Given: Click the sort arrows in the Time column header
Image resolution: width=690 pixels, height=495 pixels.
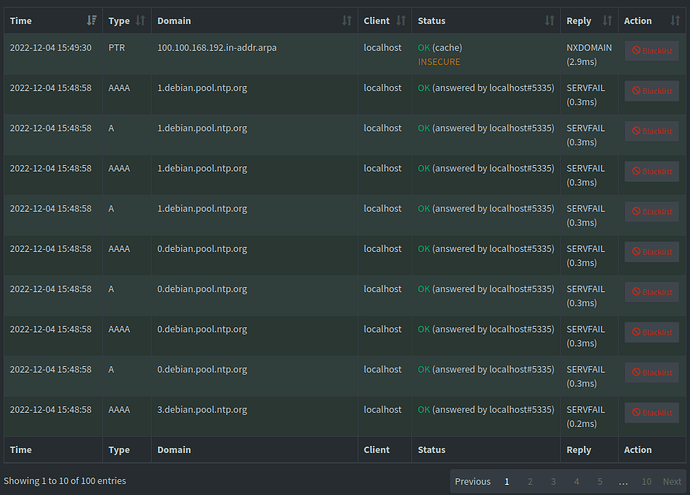Looking at the screenshot, I should coord(92,20).
